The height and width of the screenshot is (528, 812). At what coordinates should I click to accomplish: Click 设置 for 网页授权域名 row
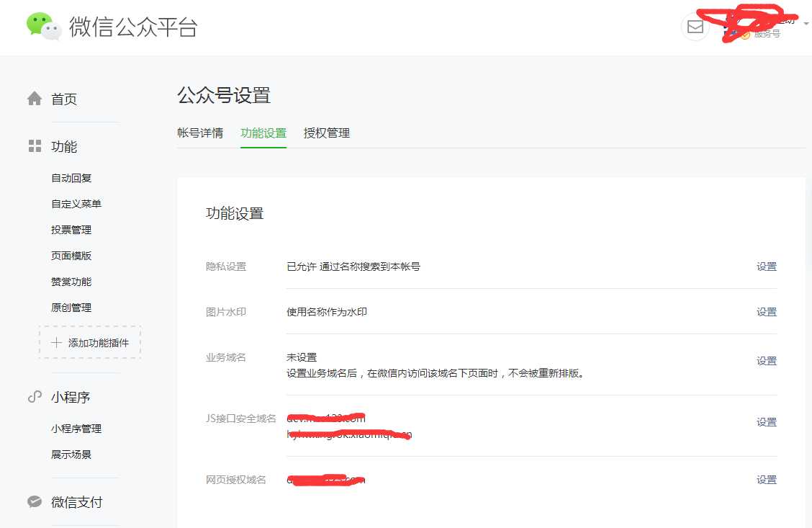pos(767,480)
